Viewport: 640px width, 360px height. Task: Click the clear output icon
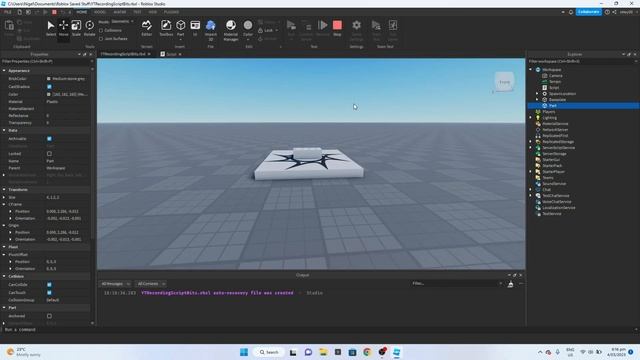point(510,284)
